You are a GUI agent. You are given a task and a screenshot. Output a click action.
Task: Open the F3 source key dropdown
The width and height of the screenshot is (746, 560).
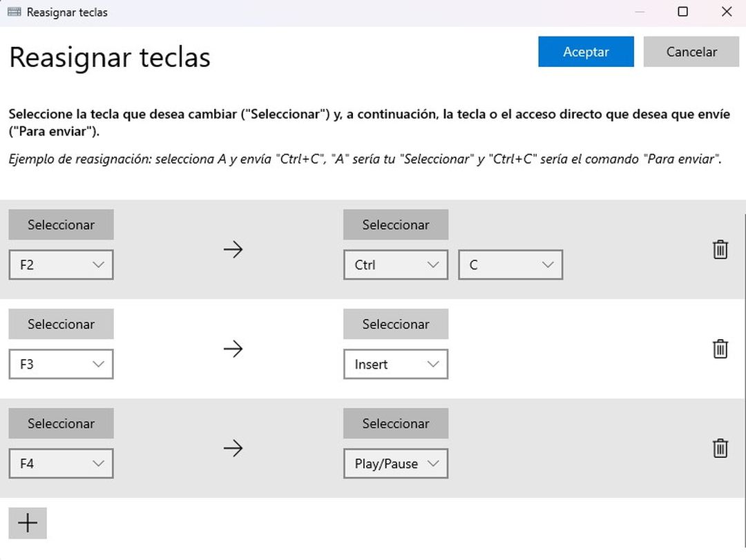[61, 365]
